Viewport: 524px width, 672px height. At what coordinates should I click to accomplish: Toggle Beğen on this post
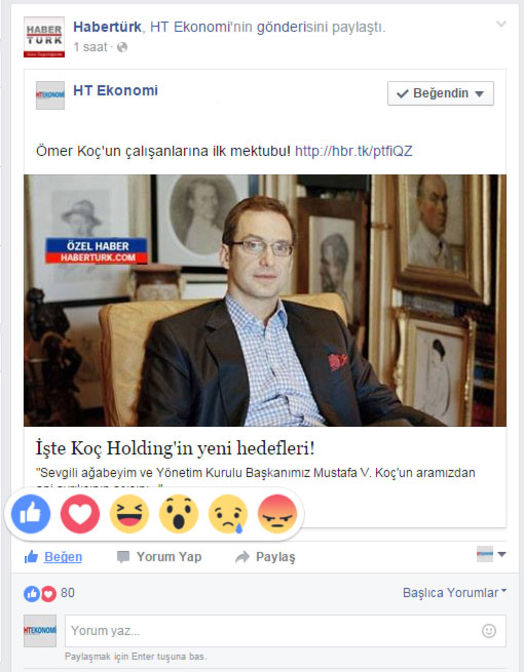pos(54,557)
